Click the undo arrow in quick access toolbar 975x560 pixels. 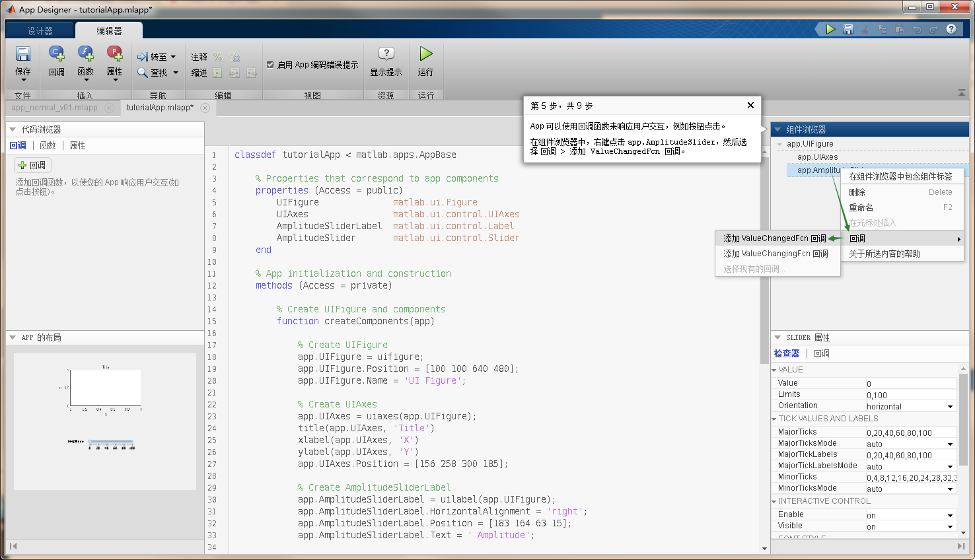[917, 28]
